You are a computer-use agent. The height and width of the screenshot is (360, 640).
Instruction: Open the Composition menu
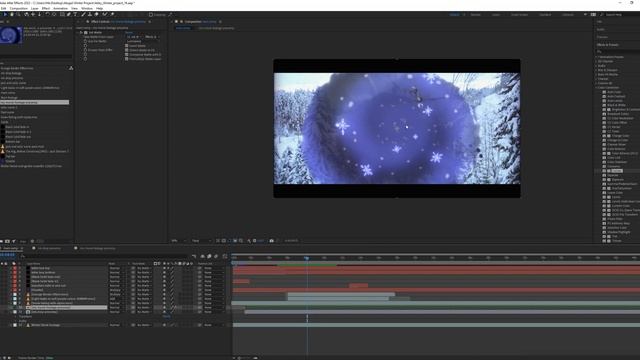tap(19, 8)
